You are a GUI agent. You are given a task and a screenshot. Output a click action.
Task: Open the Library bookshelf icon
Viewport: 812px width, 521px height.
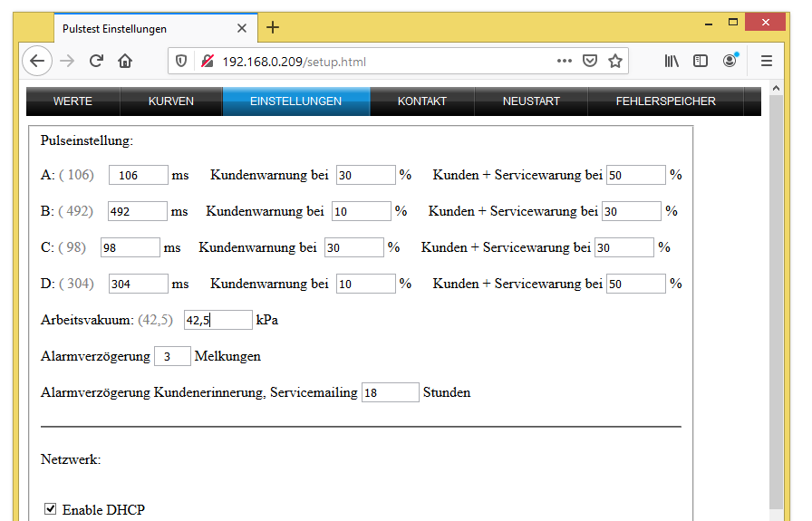coord(672,61)
